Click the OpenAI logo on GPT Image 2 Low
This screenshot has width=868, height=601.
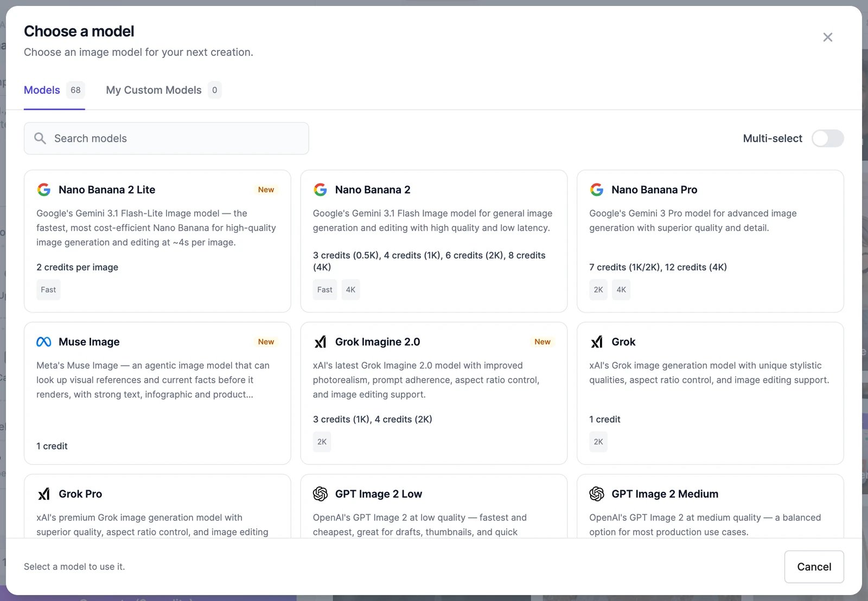[320, 494]
